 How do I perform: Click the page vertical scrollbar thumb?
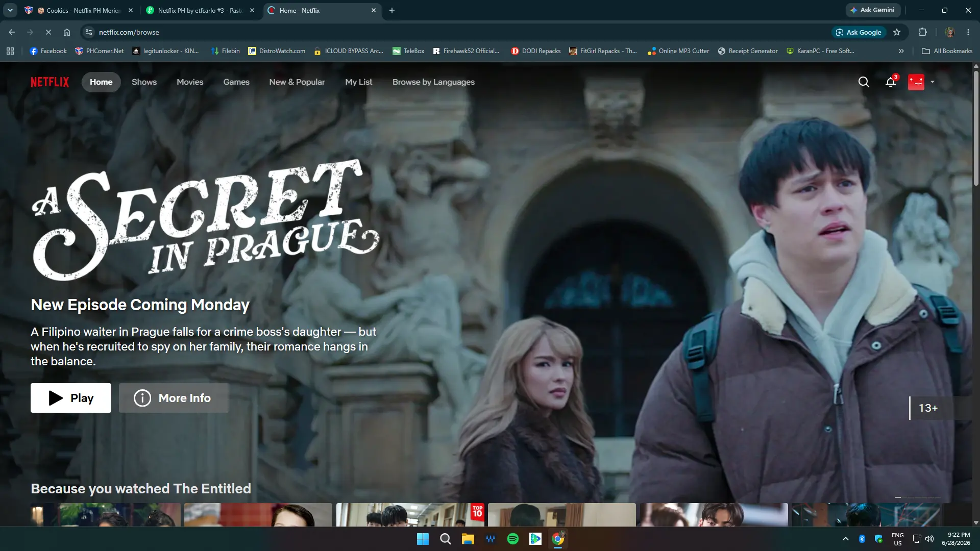pyautogui.click(x=976, y=128)
